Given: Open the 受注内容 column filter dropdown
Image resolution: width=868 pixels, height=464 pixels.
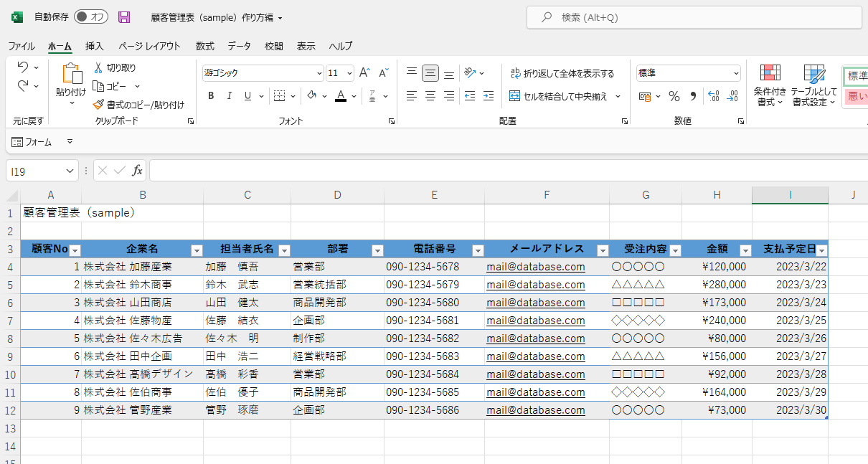Looking at the screenshot, I should click(x=675, y=250).
